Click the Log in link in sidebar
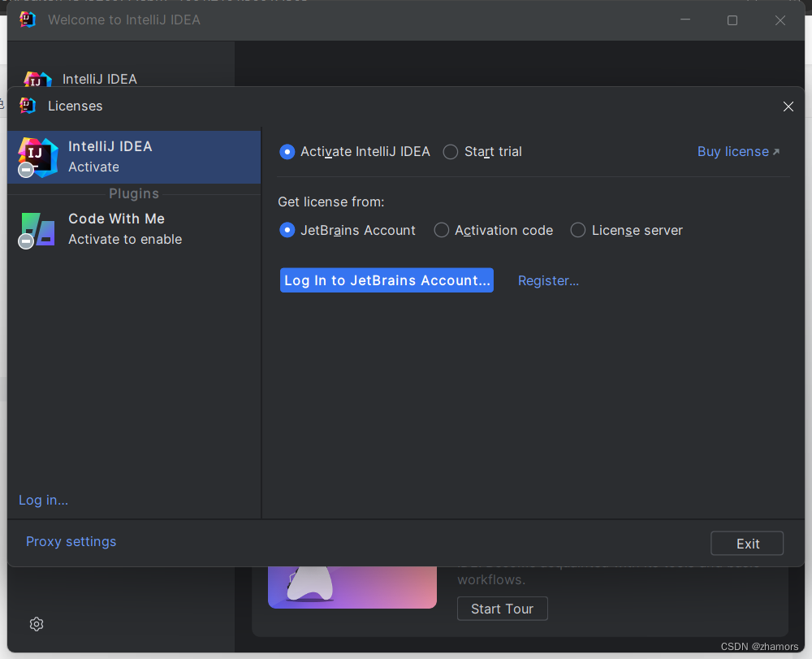812x659 pixels. [x=44, y=500]
